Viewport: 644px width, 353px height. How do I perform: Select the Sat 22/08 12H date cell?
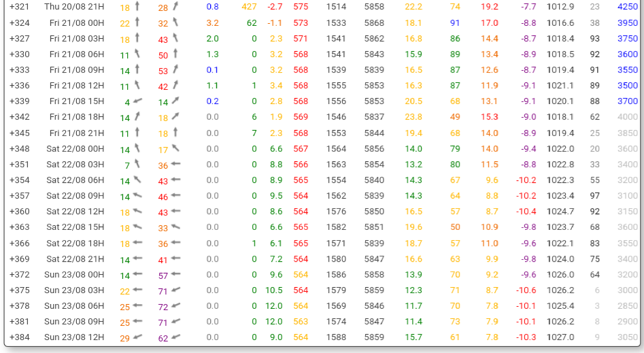[x=75, y=212]
